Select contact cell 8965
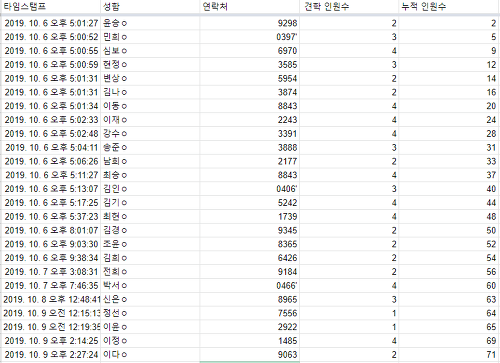 pyautogui.click(x=250, y=300)
